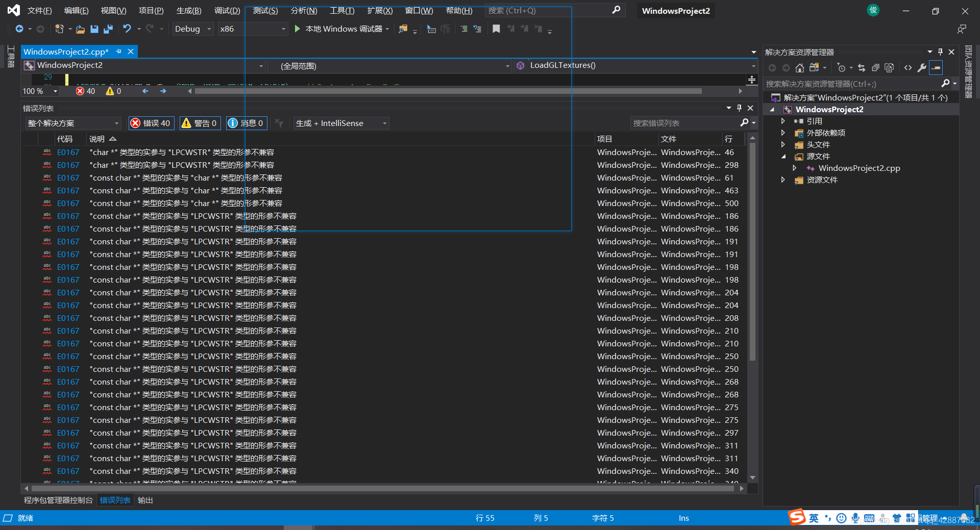Screen dimensions: 980x530
Task: View code icon in Solution Explorer
Action: (x=908, y=68)
